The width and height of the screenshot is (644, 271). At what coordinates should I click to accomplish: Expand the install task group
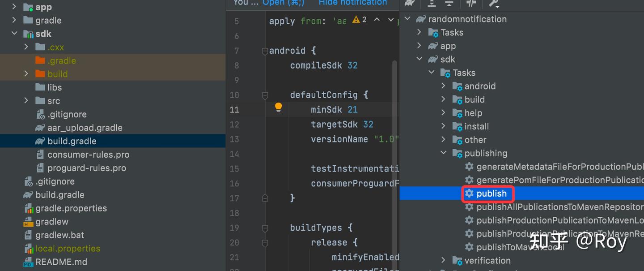(x=443, y=126)
